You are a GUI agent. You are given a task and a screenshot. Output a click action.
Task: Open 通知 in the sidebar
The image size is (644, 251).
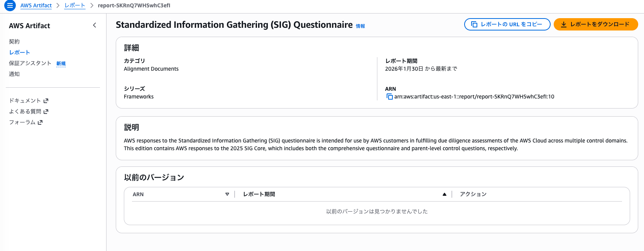pos(14,74)
